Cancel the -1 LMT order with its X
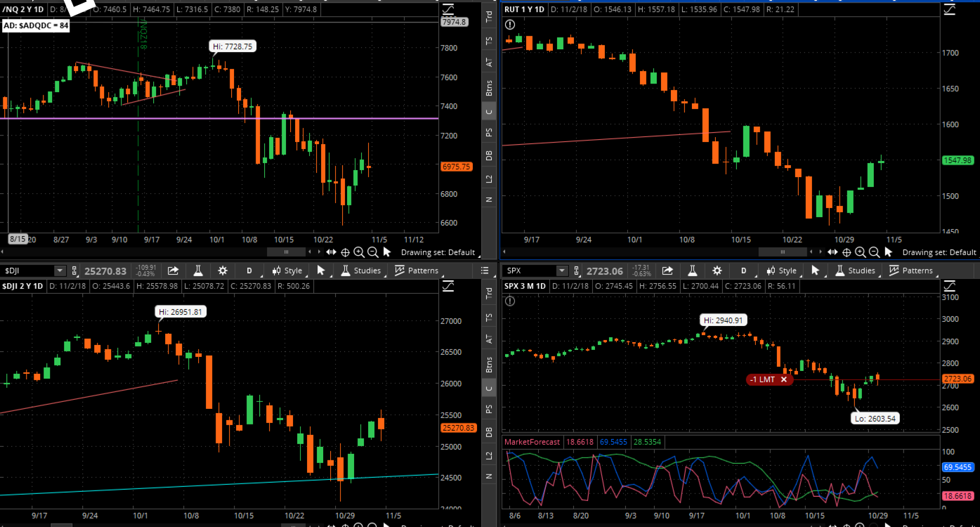 [784, 379]
